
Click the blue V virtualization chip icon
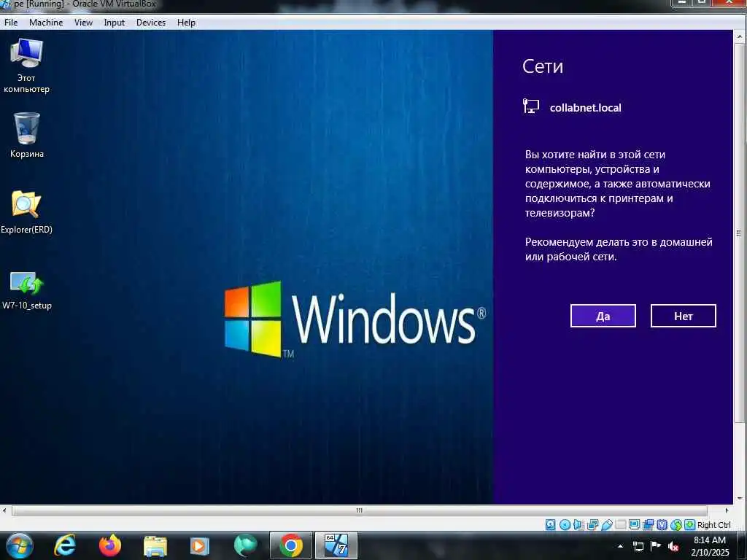(662, 525)
